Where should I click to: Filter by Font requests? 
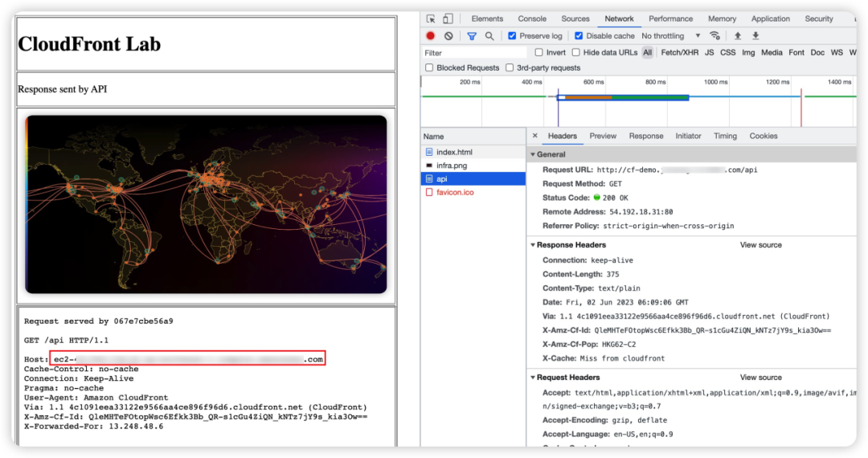point(796,52)
